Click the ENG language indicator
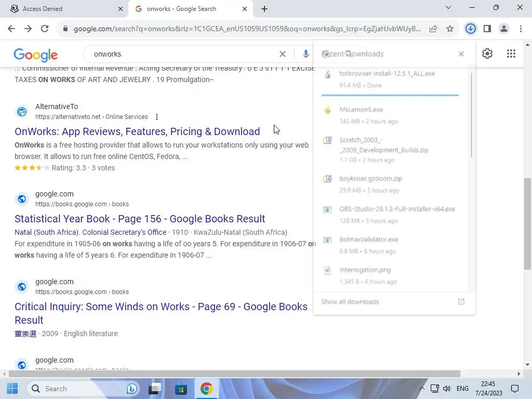The image size is (532, 399). [462, 389]
